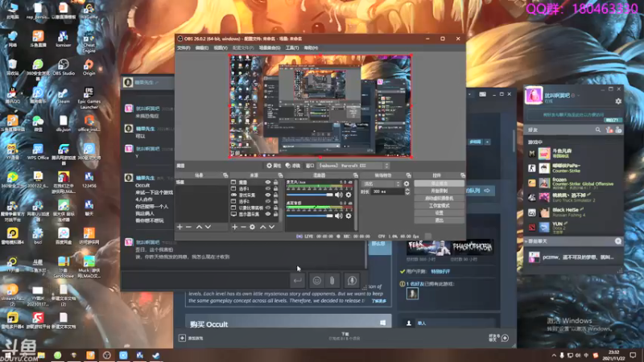The height and width of the screenshot is (362, 644).
Task: Send message arrow button in Steam chat
Action: point(297,281)
